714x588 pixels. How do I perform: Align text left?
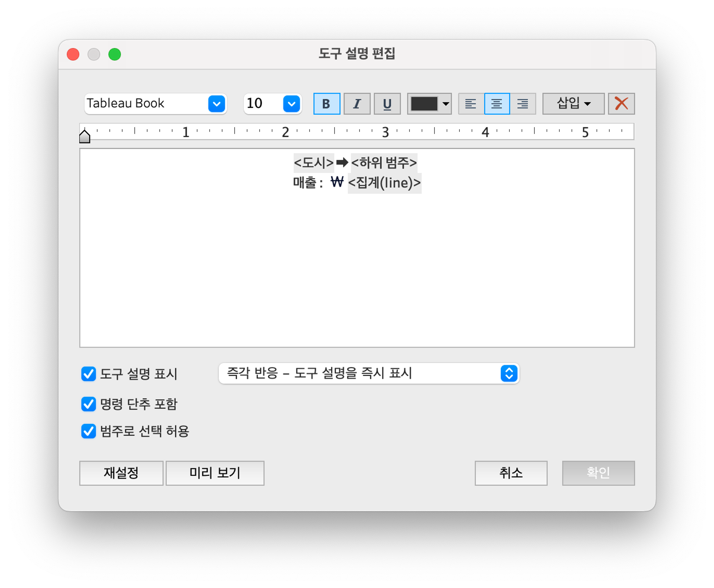point(471,104)
